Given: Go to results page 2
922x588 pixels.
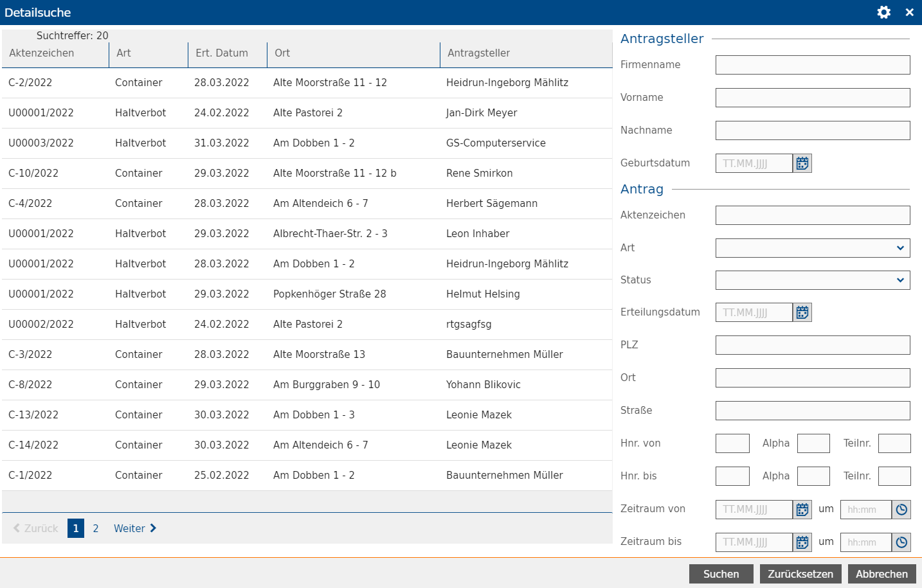Looking at the screenshot, I should 96,528.
